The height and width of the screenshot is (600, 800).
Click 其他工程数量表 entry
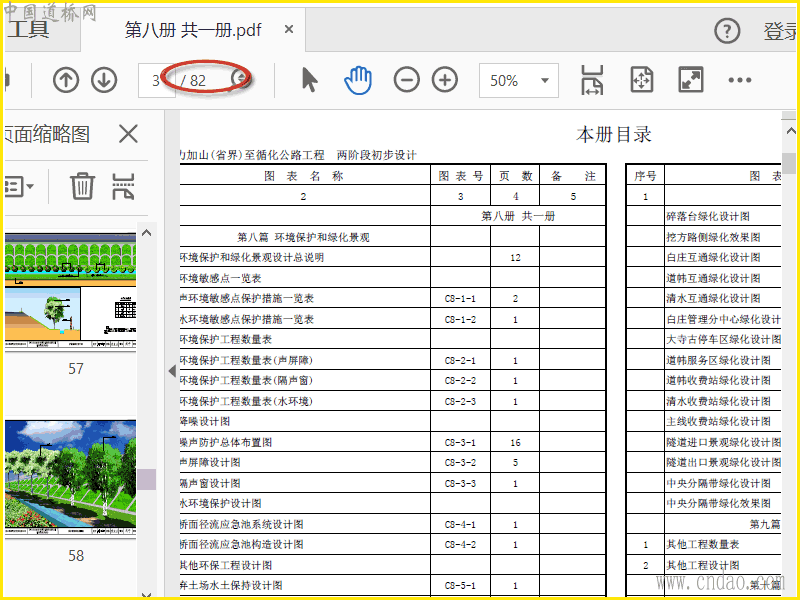click(703, 544)
